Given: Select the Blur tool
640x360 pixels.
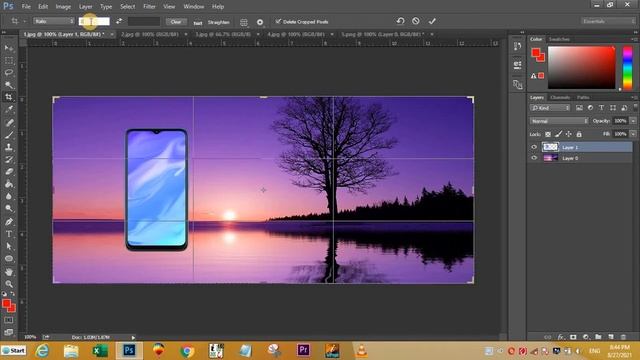Looking at the screenshot, I should (9, 196).
